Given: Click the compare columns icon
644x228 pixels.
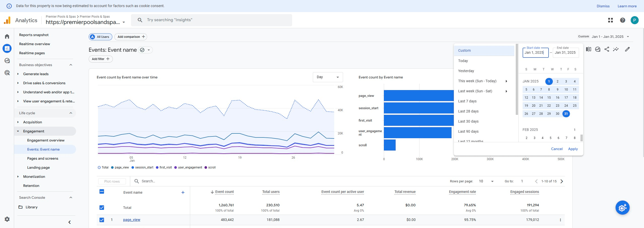Looking at the screenshot, I should (x=589, y=49).
